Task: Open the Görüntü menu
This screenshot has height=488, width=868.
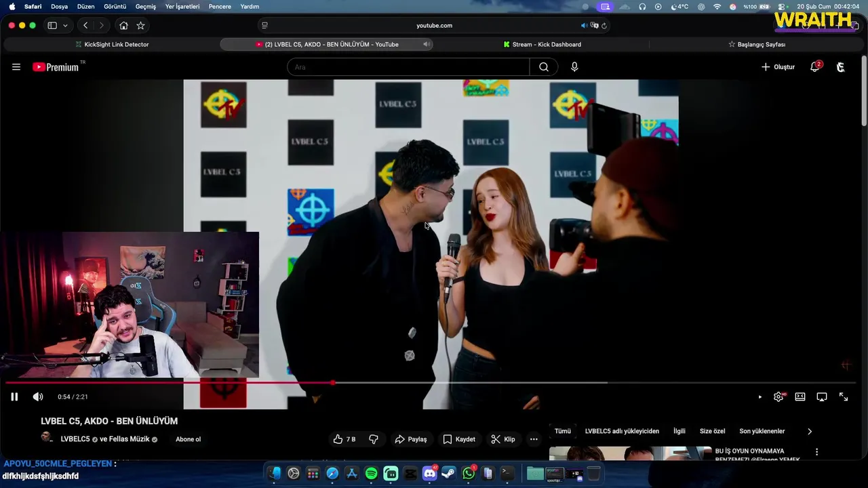Action: tap(115, 6)
